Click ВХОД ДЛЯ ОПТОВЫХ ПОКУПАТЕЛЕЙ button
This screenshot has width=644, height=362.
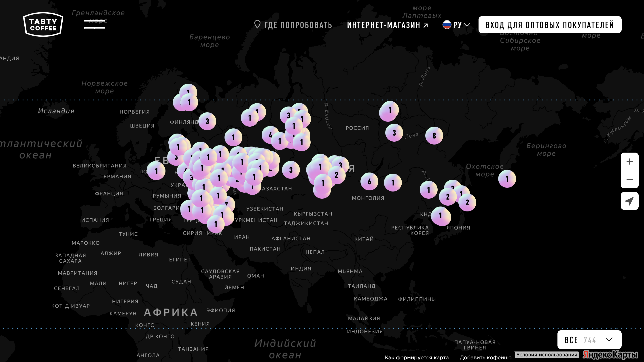click(550, 25)
